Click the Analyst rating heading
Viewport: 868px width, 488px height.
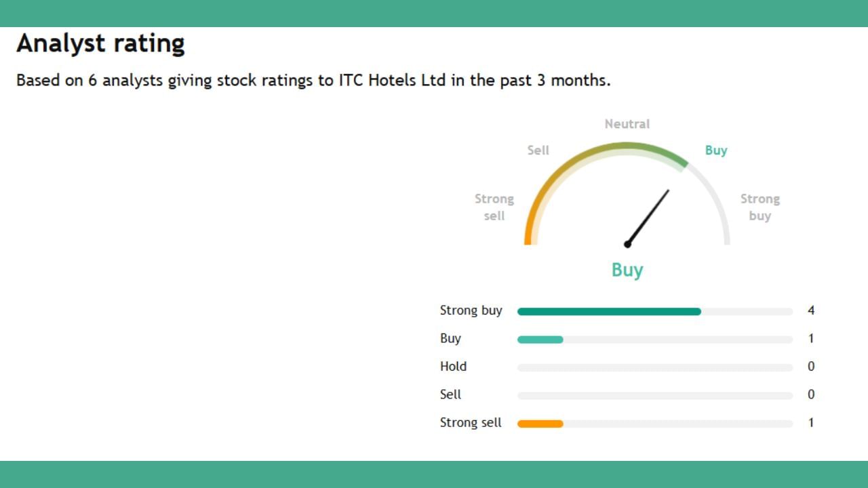click(x=100, y=43)
